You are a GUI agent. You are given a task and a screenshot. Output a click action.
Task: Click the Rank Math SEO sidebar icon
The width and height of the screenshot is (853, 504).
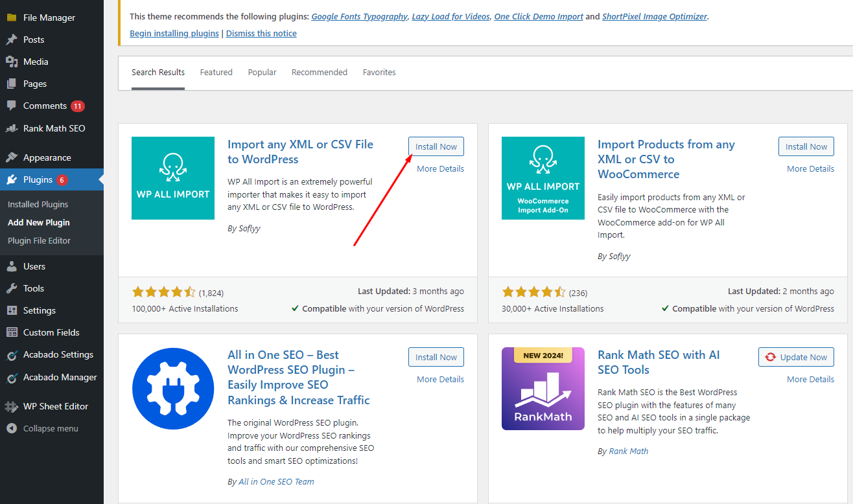[x=12, y=128]
